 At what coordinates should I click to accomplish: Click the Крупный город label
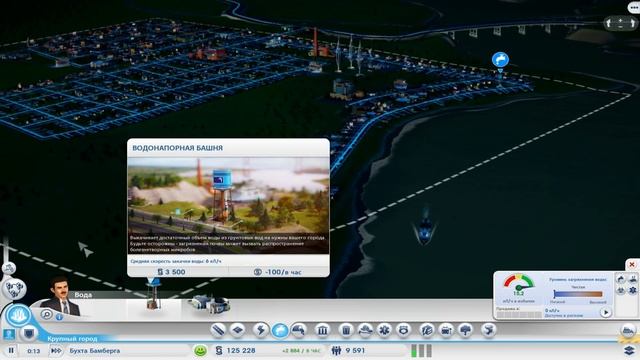coord(72,339)
